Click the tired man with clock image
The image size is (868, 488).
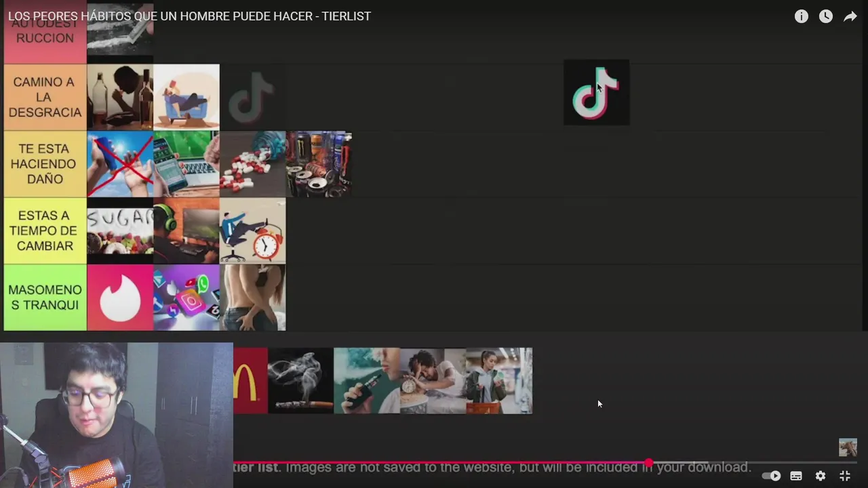click(x=433, y=381)
